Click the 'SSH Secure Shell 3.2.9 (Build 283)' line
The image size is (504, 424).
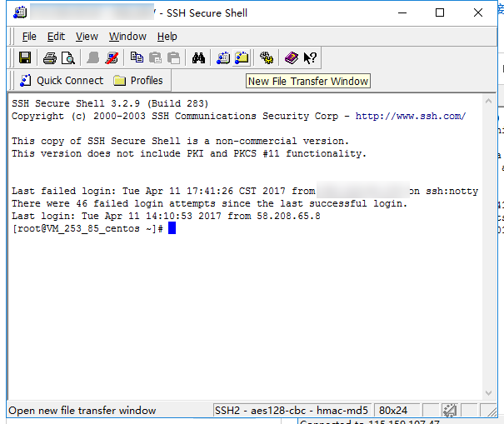(110, 103)
